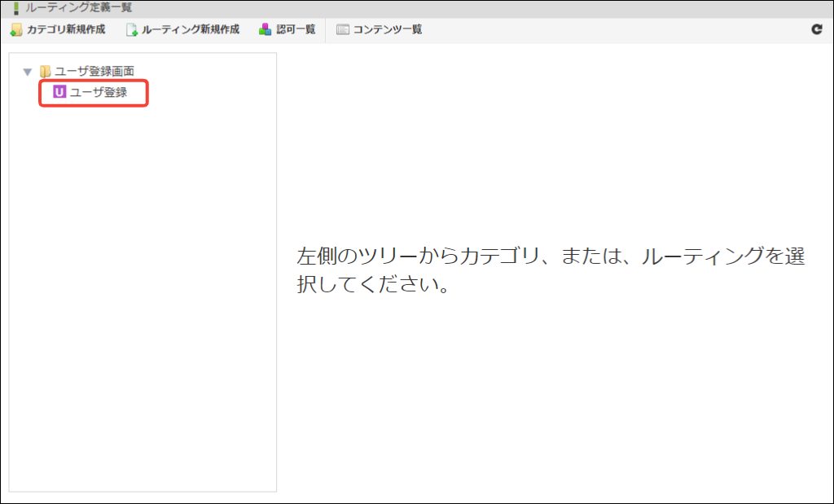The width and height of the screenshot is (834, 504).
Task: Click the コンテンツ一覧 list icon
Action: coord(343,30)
